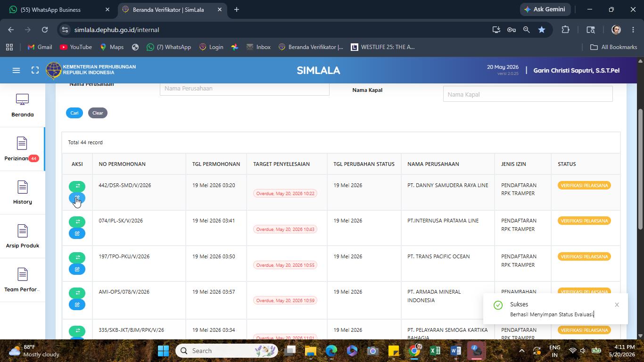Open Beranda from the sidebar

(x=22, y=106)
